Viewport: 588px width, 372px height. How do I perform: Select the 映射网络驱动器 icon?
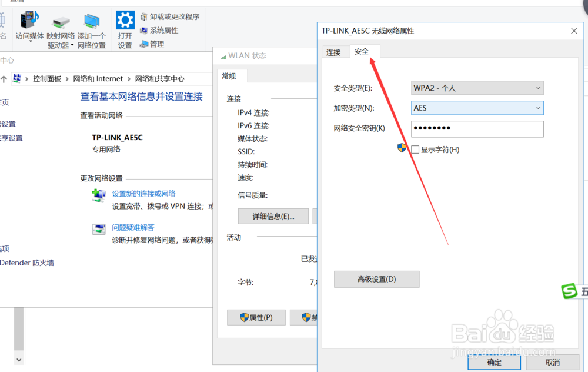click(60, 24)
